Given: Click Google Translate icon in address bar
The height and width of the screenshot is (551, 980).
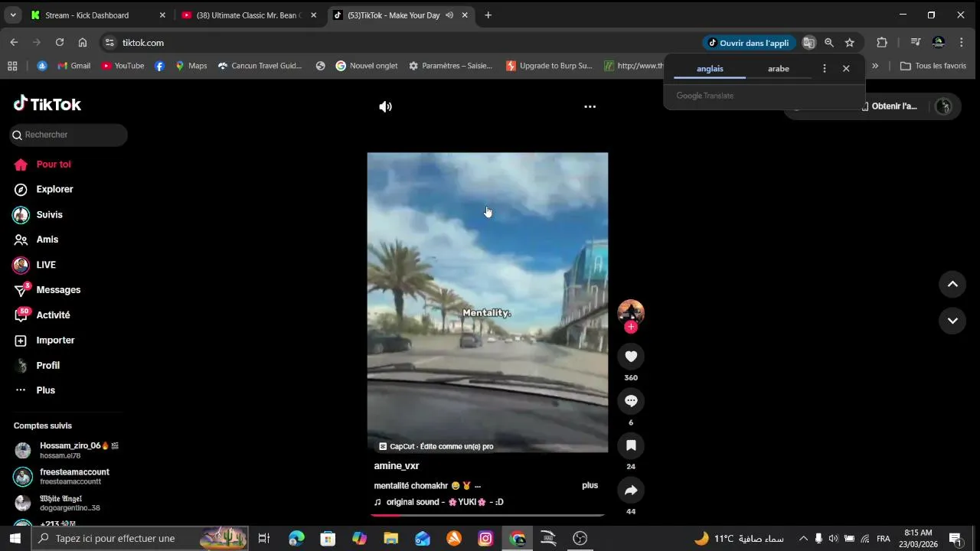Looking at the screenshot, I should click(808, 43).
